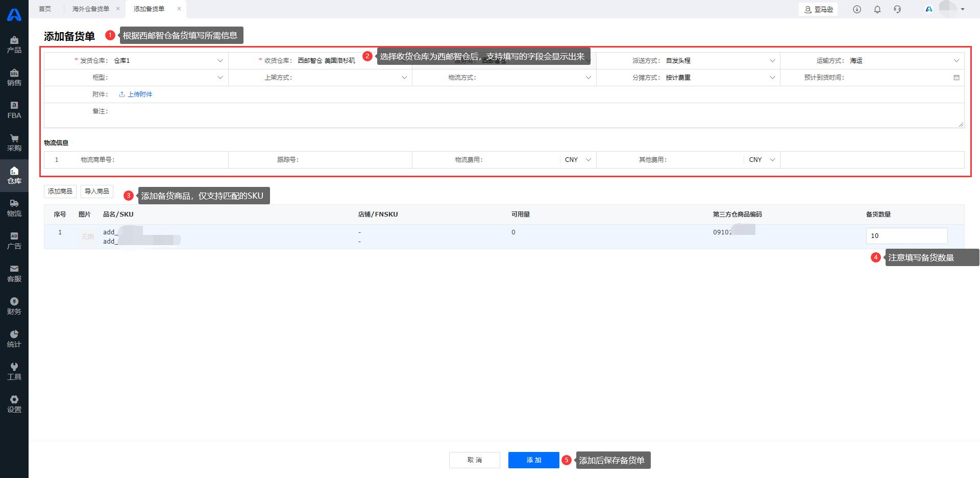This screenshot has width=980, height=478.
Task: Click the 品名/SKU column header
Action: point(118,214)
